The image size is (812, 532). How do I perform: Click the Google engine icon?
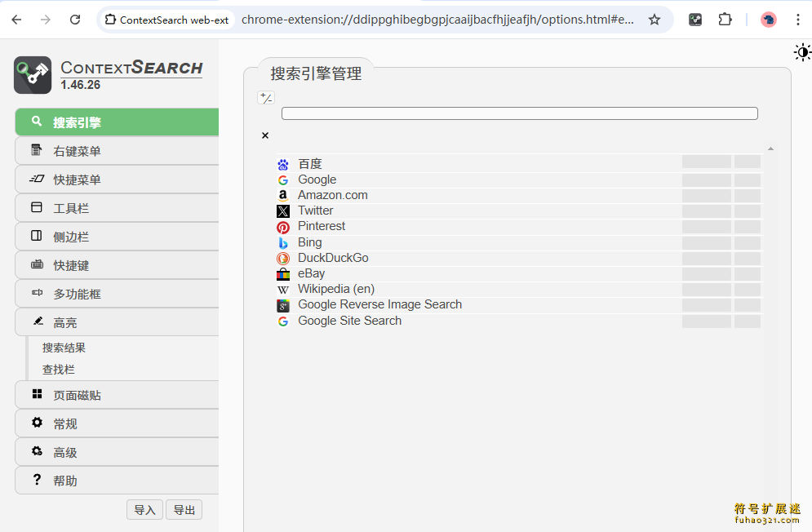(x=282, y=180)
